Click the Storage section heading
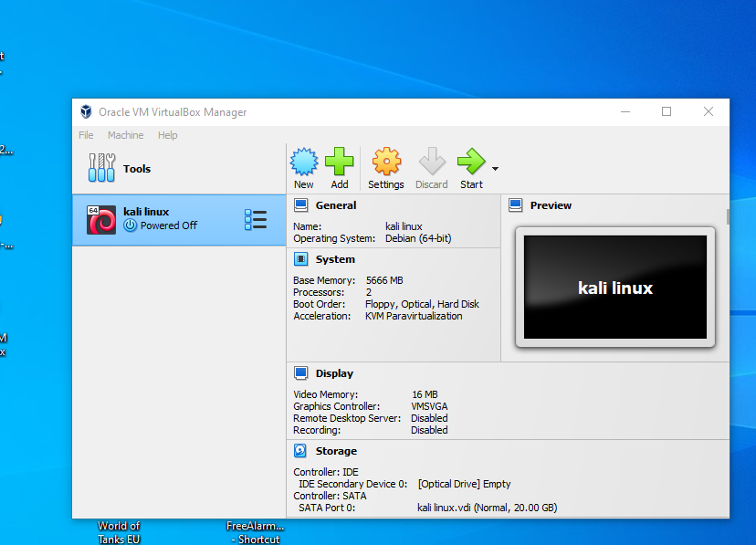756x545 pixels. (x=336, y=451)
